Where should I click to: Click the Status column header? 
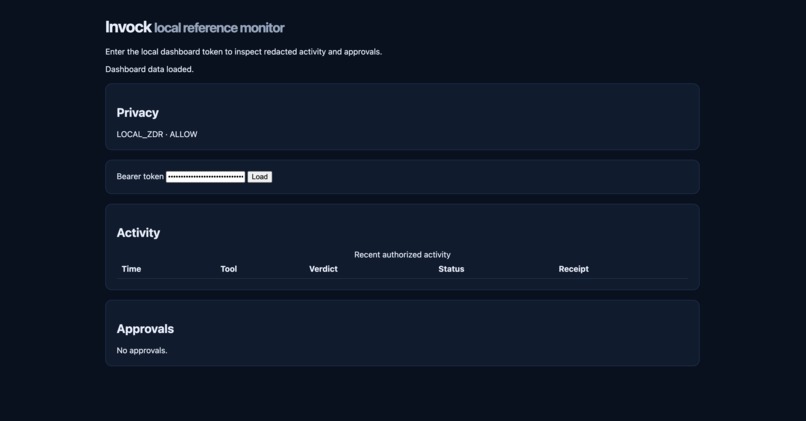(x=451, y=269)
